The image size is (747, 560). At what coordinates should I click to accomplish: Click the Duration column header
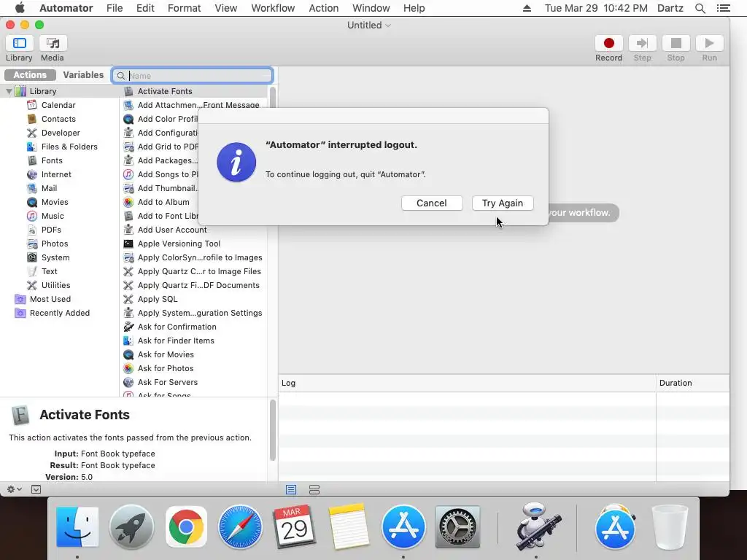692,383
